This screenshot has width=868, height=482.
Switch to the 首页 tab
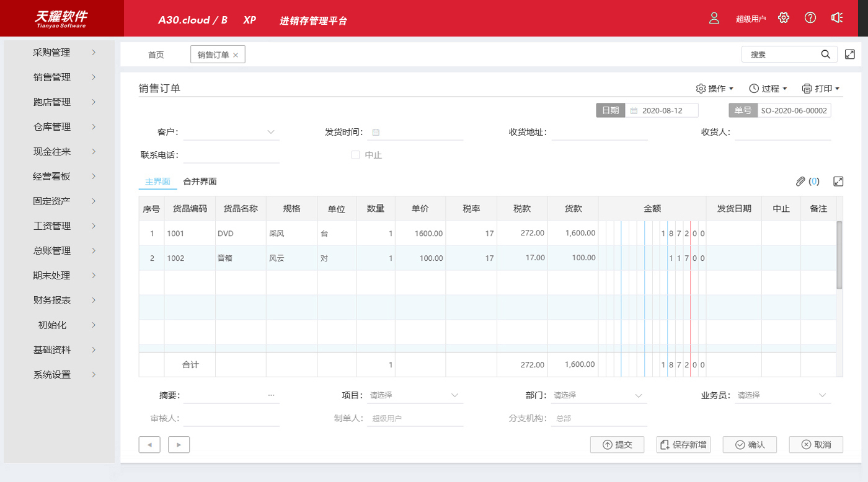tap(156, 55)
